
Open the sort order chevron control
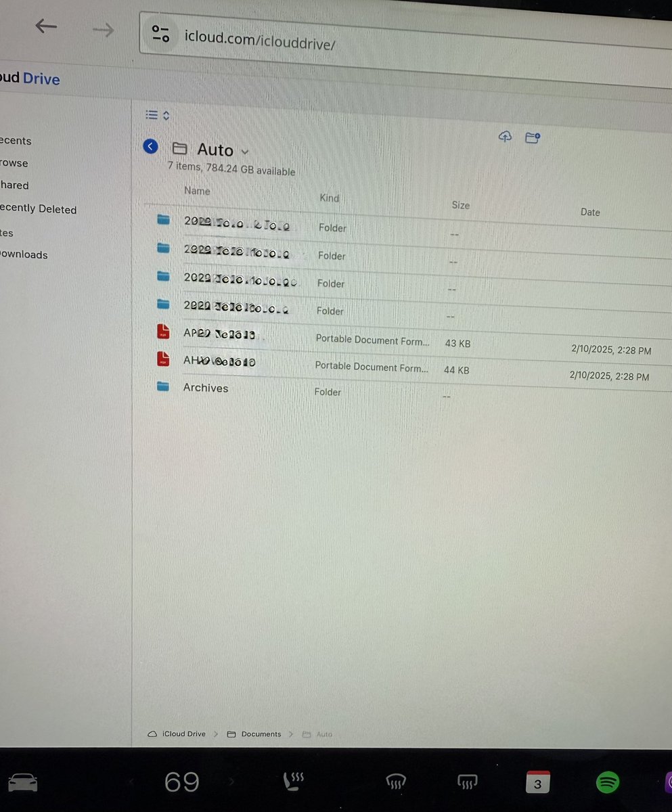166,114
